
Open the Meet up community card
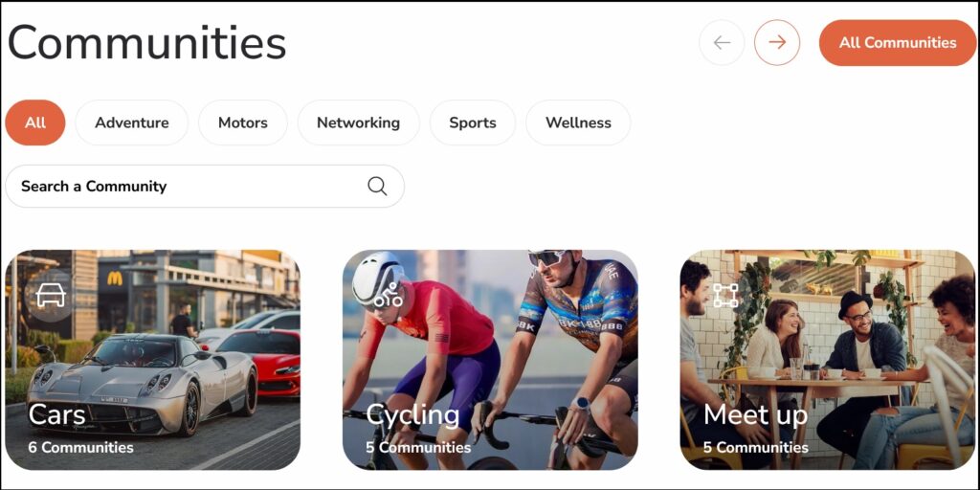pos(828,360)
